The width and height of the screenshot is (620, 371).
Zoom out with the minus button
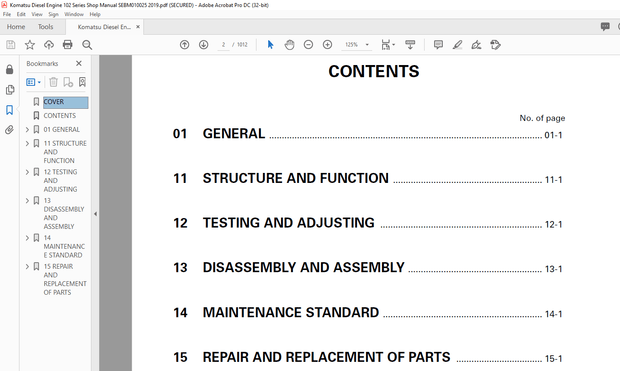click(308, 45)
